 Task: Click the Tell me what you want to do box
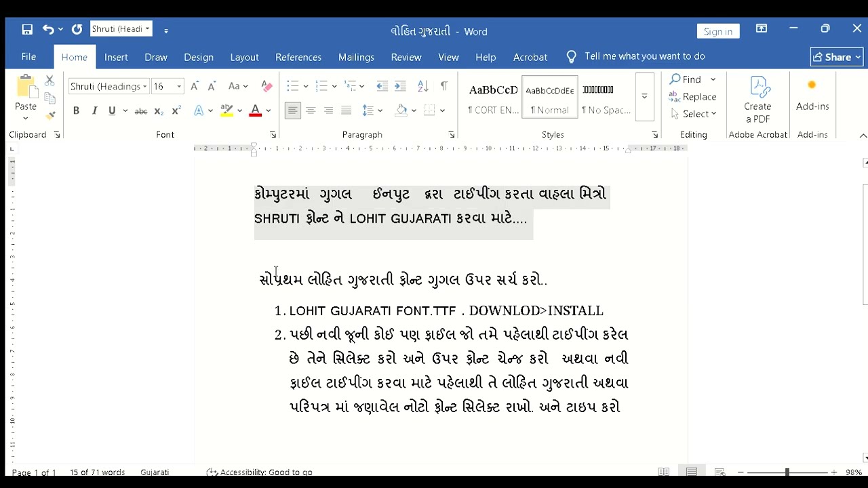(645, 56)
